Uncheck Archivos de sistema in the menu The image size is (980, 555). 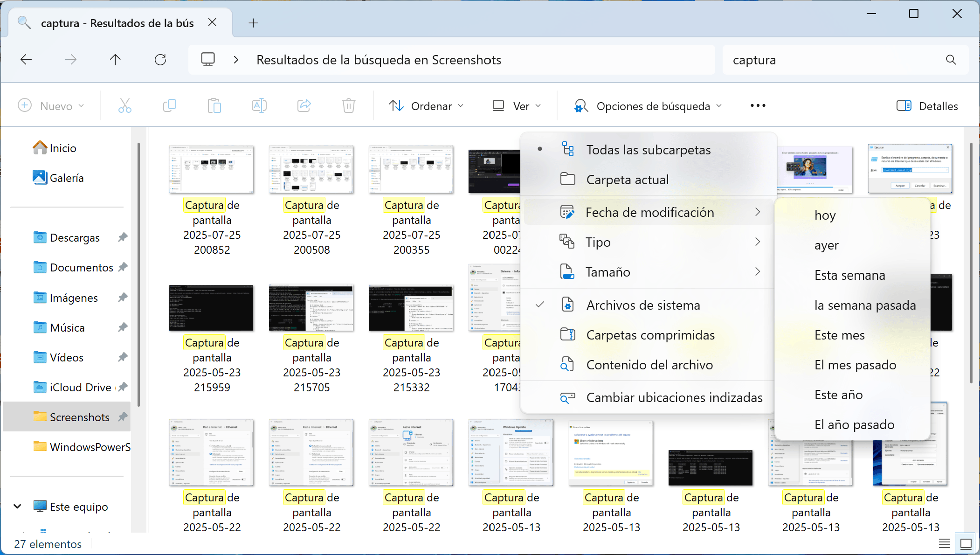click(x=642, y=305)
